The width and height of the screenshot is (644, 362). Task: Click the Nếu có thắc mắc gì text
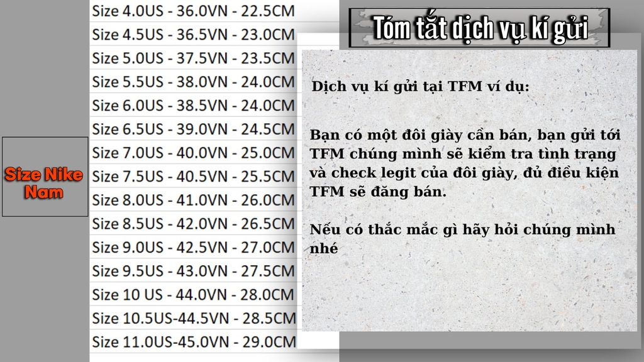point(462,238)
